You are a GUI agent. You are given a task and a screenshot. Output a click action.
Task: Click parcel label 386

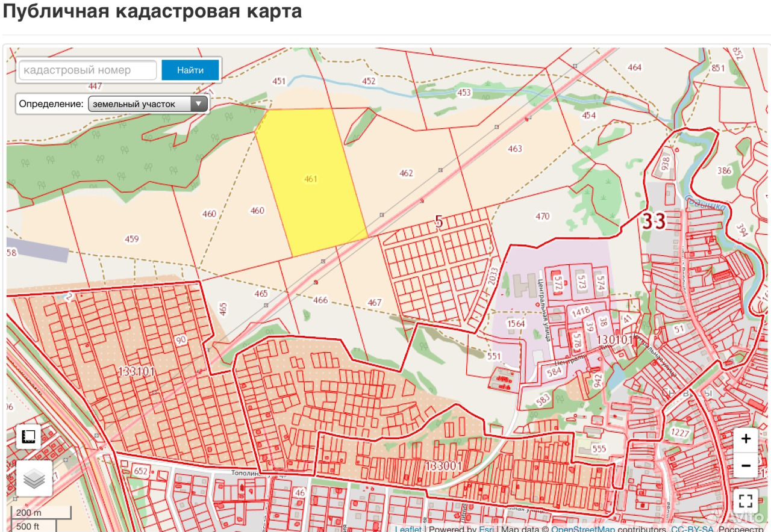click(x=724, y=170)
